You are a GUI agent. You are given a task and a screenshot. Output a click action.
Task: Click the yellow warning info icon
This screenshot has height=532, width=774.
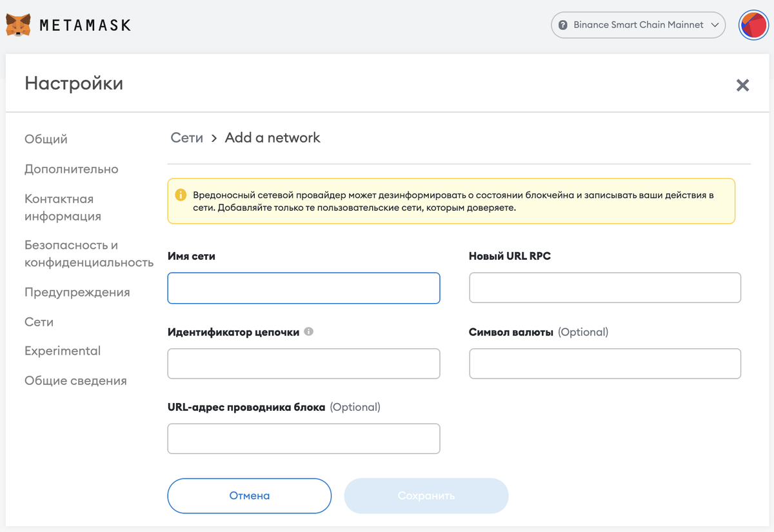coord(181,195)
